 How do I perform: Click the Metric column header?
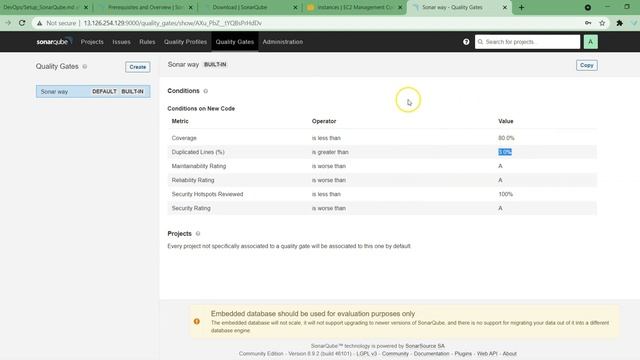180,121
